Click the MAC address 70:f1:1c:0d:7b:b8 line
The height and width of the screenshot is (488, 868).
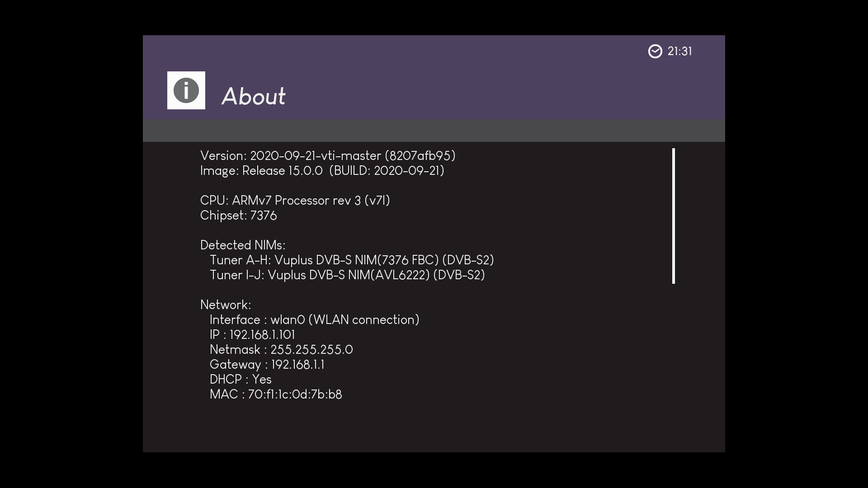[x=276, y=394]
